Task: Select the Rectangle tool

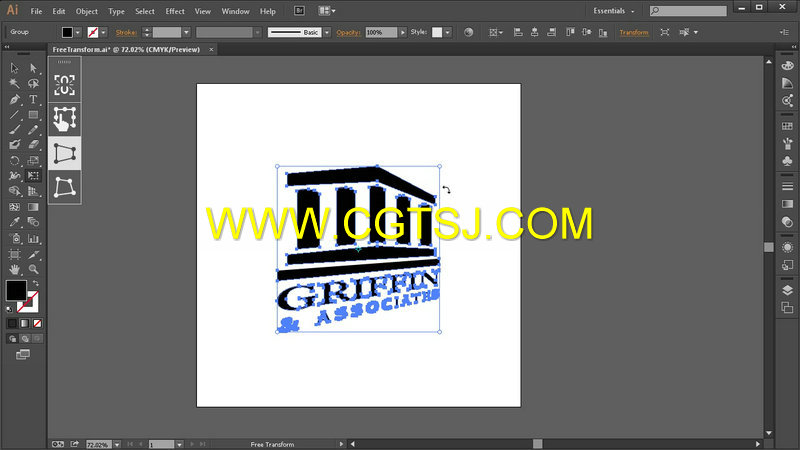Action: 33,114
